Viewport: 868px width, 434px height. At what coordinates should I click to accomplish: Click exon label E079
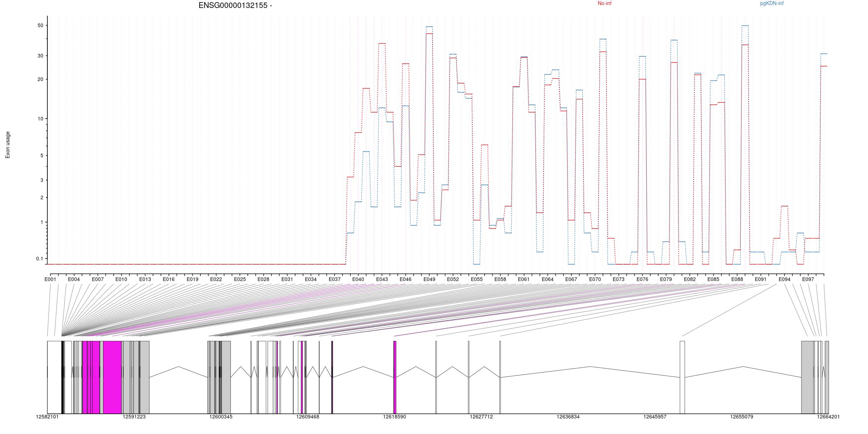[x=666, y=279]
